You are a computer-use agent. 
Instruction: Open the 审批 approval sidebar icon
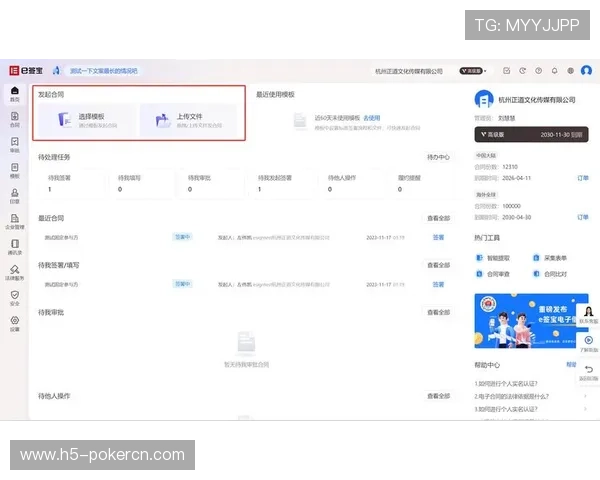[x=15, y=145]
